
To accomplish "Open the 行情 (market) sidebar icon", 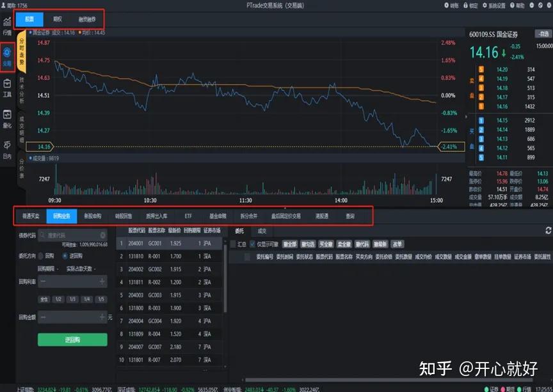I will (8, 24).
